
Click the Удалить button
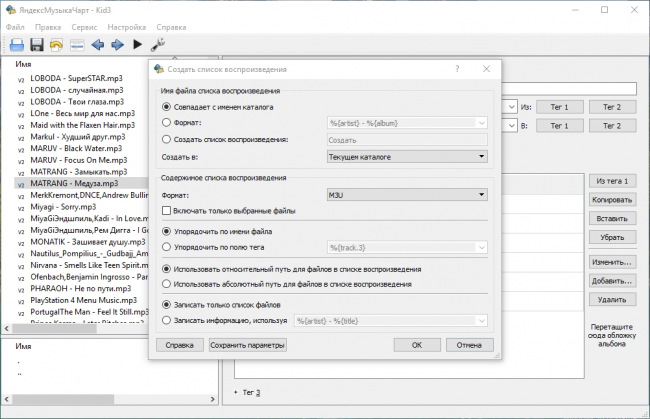pos(612,300)
